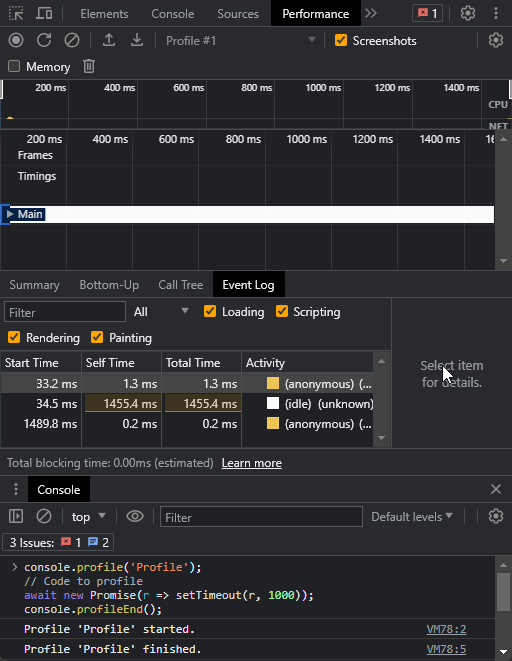Open the Profile #1 selector dropdown
The width and height of the screenshot is (512, 661).
click(240, 40)
